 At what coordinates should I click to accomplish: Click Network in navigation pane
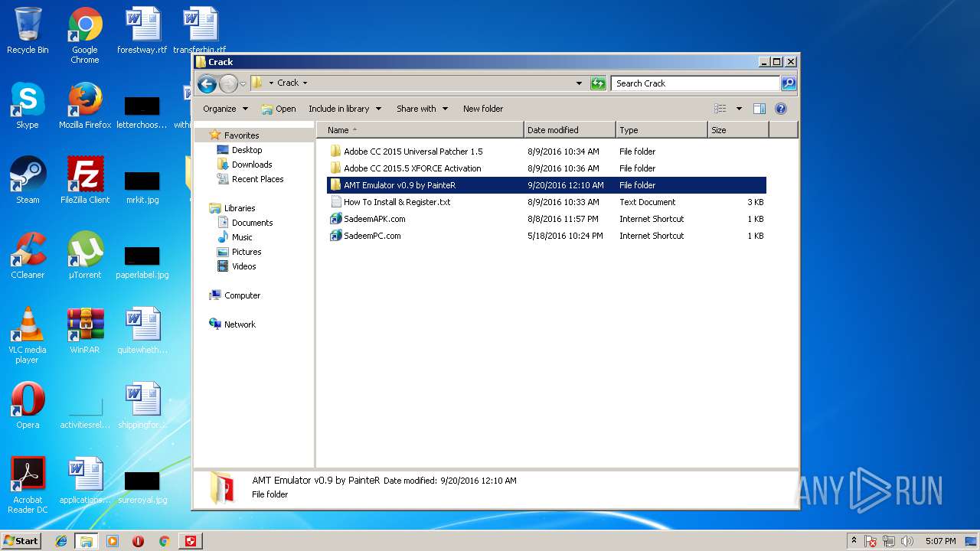coord(239,324)
